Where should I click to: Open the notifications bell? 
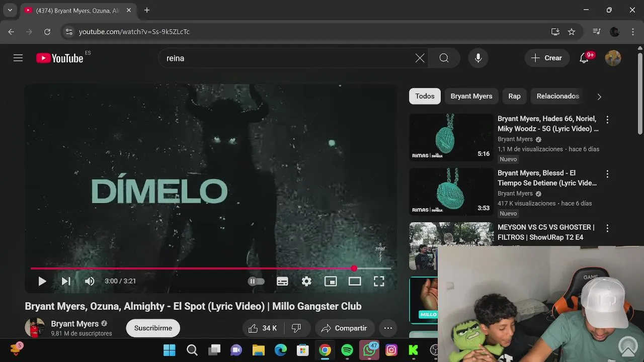click(584, 58)
